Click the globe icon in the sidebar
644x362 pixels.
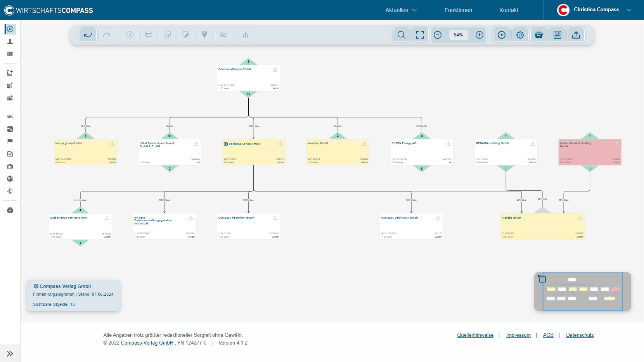pos(10,179)
